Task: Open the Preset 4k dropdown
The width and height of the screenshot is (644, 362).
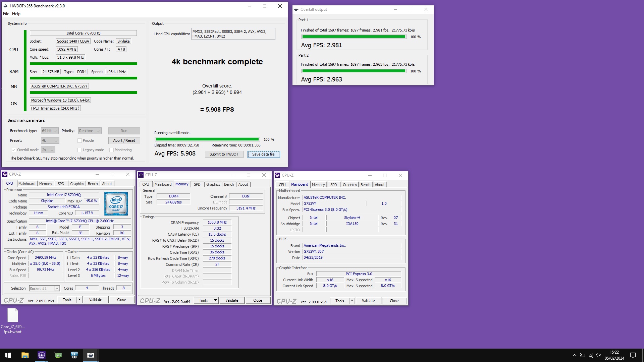Action: click(50, 140)
